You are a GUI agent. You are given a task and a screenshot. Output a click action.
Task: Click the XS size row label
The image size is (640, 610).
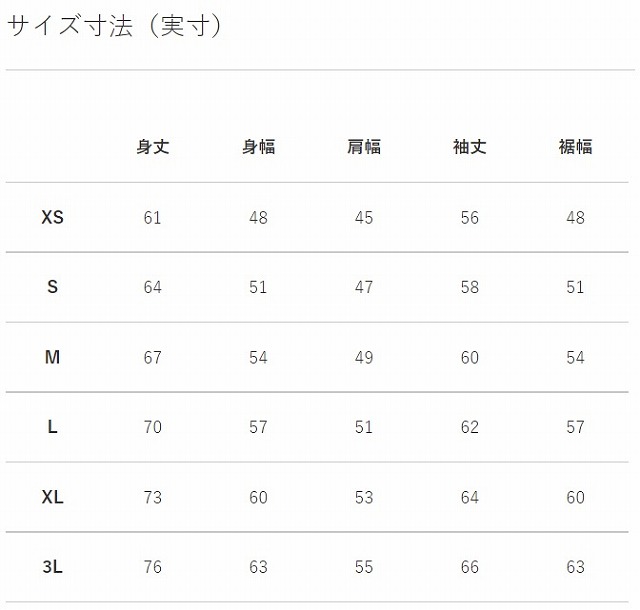click(53, 217)
